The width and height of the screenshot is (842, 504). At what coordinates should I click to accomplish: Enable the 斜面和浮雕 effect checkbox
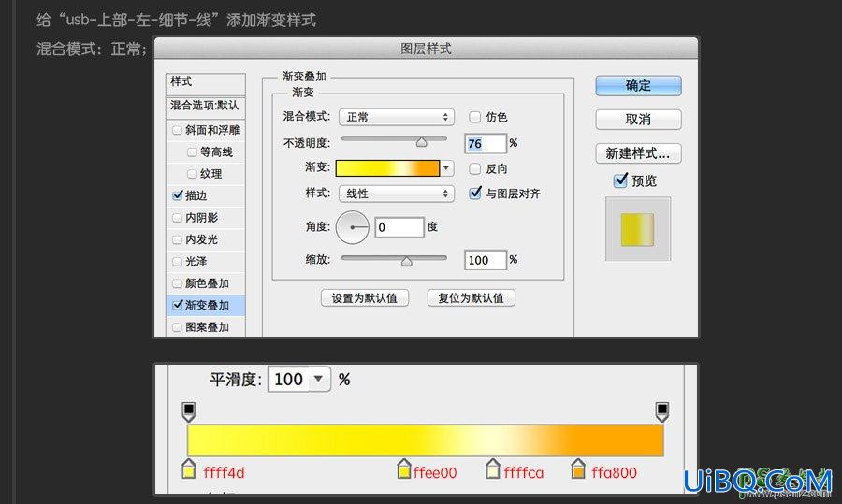(177, 130)
